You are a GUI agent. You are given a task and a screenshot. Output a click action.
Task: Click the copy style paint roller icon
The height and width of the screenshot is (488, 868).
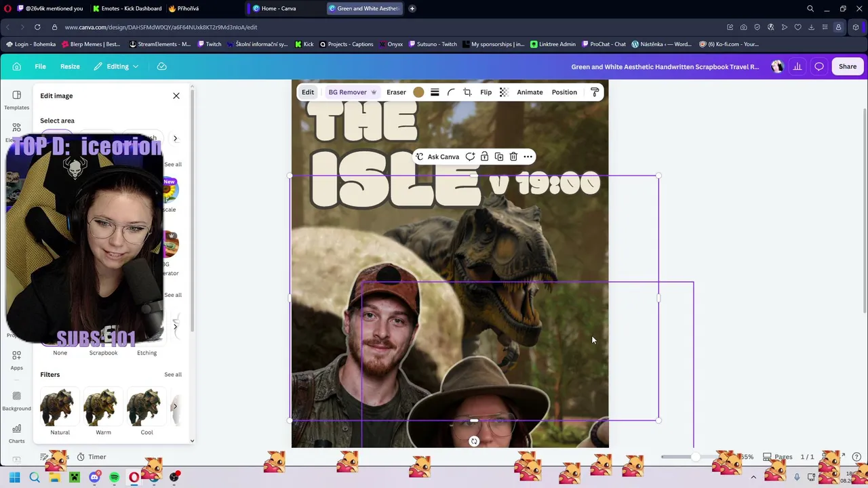(x=595, y=92)
